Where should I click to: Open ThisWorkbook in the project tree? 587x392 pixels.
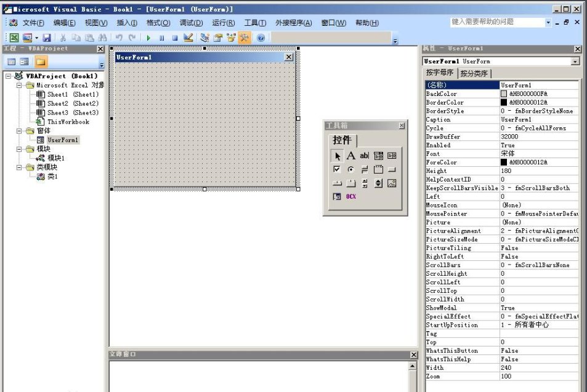pos(68,122)
